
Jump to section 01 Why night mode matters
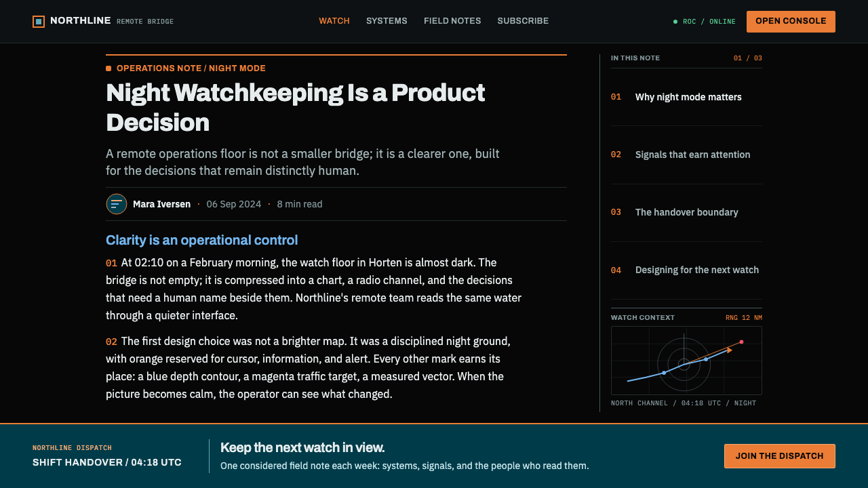tap(686, 97)
